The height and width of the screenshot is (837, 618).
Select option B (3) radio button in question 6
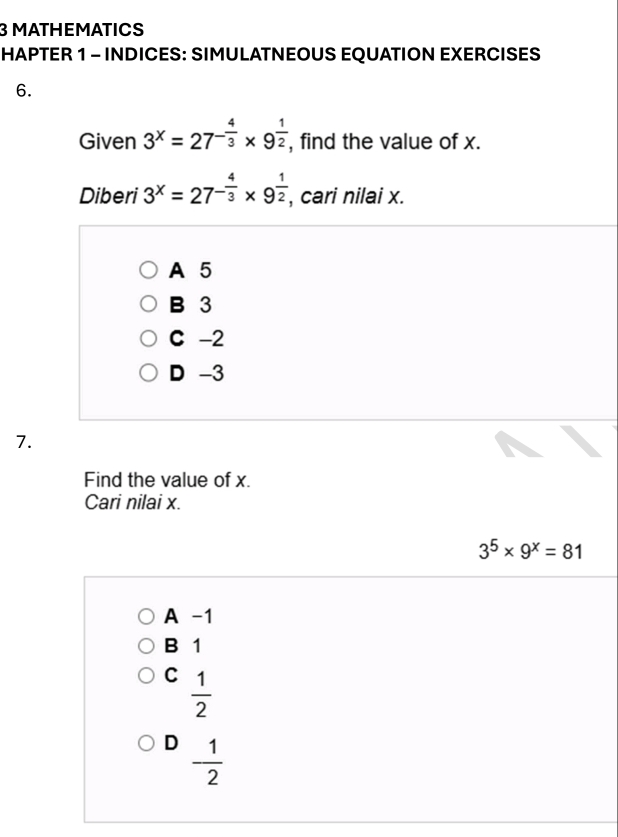click(x=148, y=305)
